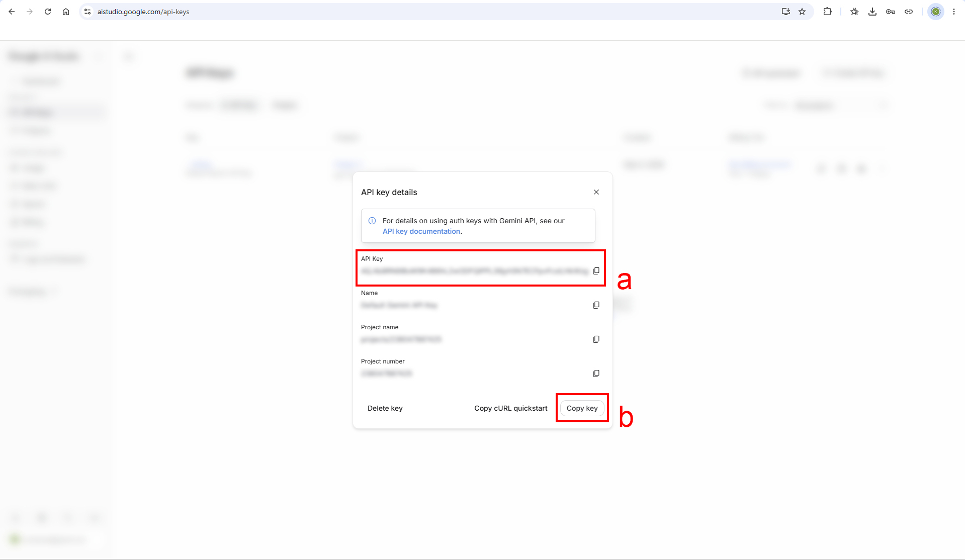The image size is (965, 560).
Task: Go forward with browser forward arrow
Action: (x=30, y=12)
